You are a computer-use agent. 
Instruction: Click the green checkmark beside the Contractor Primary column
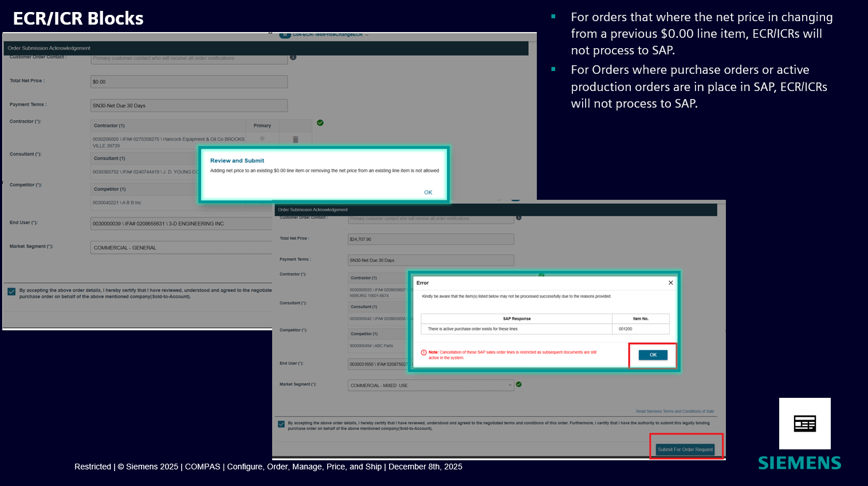[x=320, y=123]
